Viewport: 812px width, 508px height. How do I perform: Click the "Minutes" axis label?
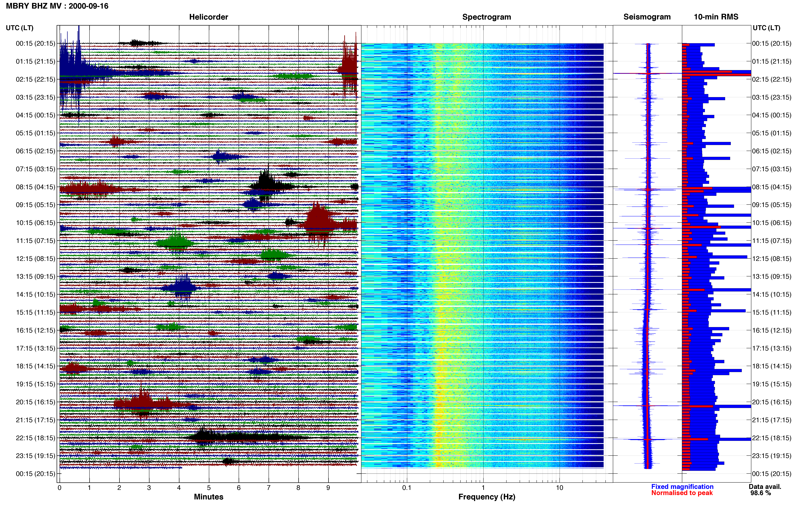pos(209,497)
